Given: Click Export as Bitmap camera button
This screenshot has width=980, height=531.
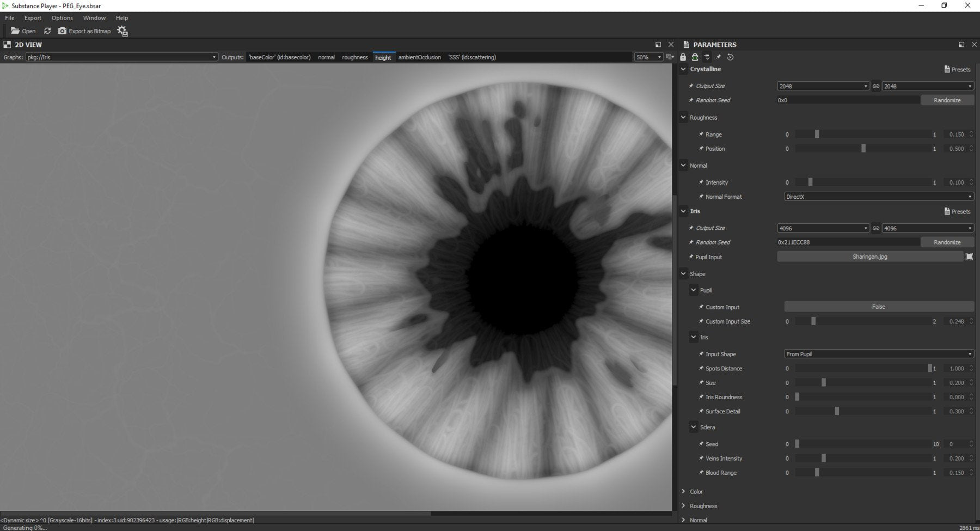Looking at the screenshot, I should (x=84, y=31).
